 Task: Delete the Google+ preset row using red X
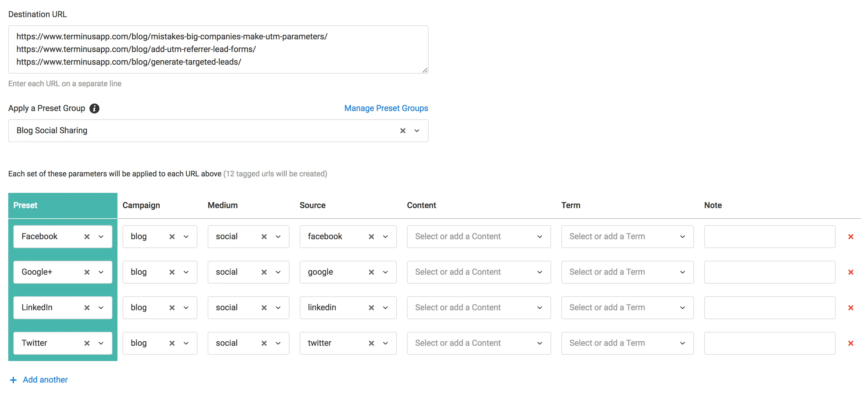pos(851,272)
